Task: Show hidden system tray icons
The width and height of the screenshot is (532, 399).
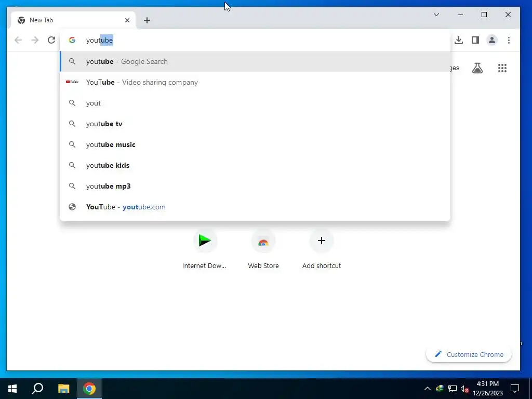Action: (x=428, y=389)
